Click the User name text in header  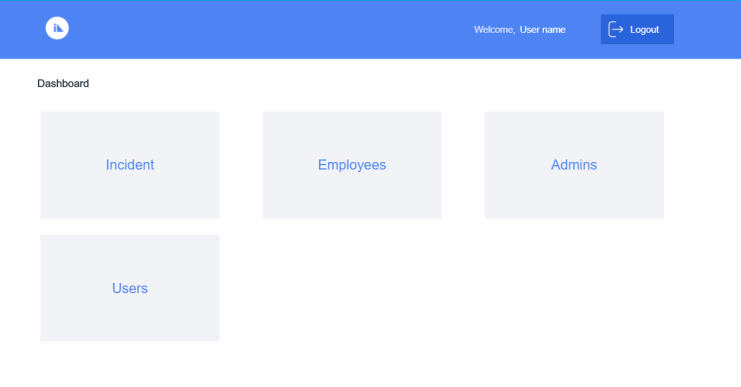pyautogui.click(x=543, y=30)
